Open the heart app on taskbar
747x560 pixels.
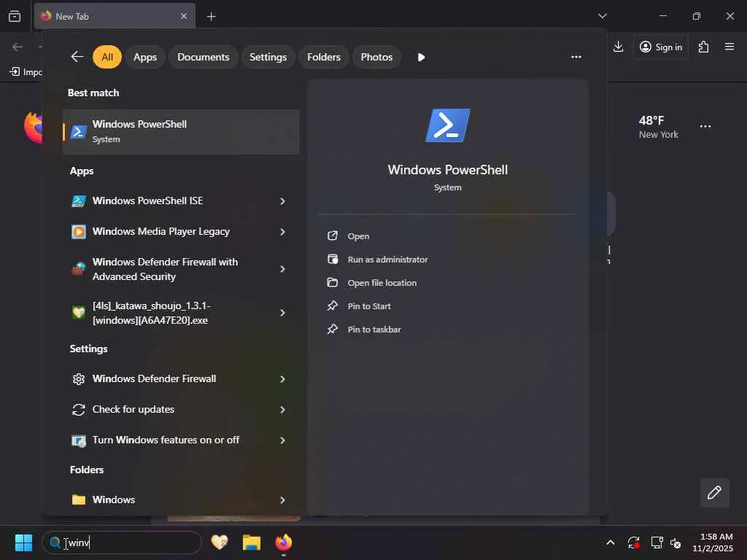(220, 542)
